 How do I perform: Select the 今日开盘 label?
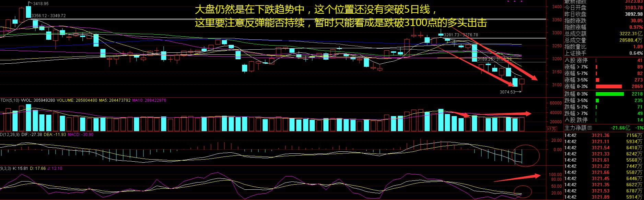575,8
